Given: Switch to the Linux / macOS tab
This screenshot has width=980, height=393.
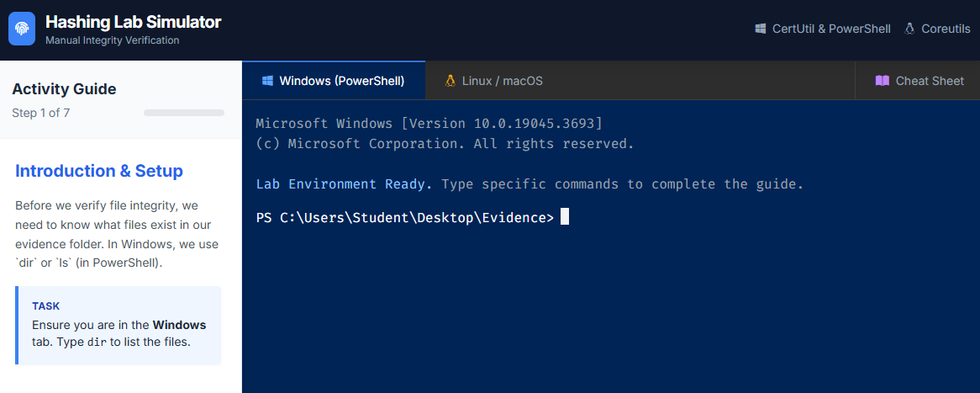Looking at the screenshot, I should click(x=493, y=81).
